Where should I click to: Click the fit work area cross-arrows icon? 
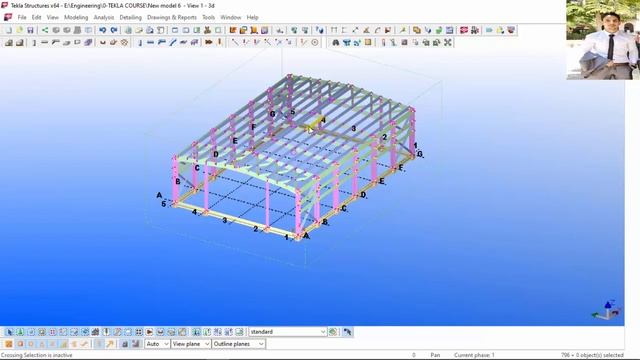click(448, 42)
